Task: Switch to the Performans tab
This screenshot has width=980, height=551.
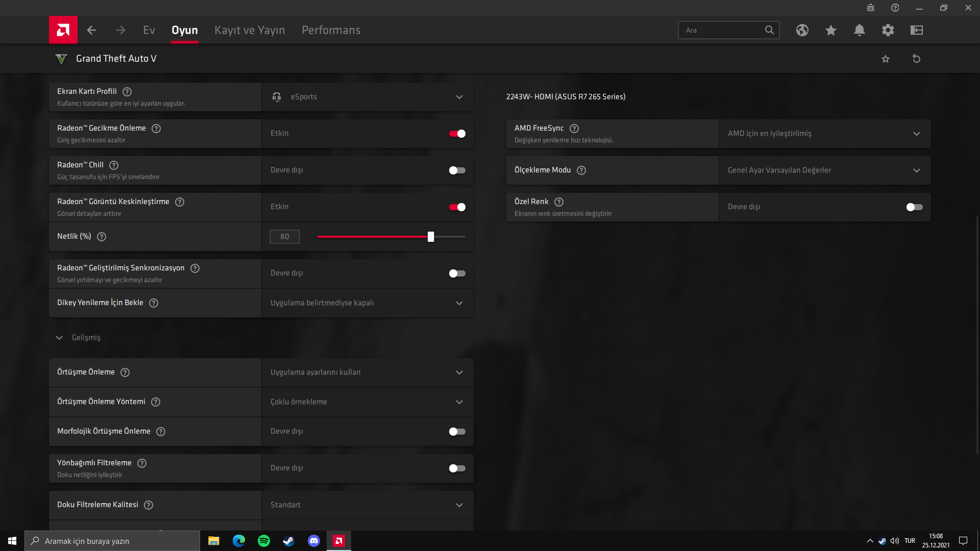Action: (x=331, y=30)
